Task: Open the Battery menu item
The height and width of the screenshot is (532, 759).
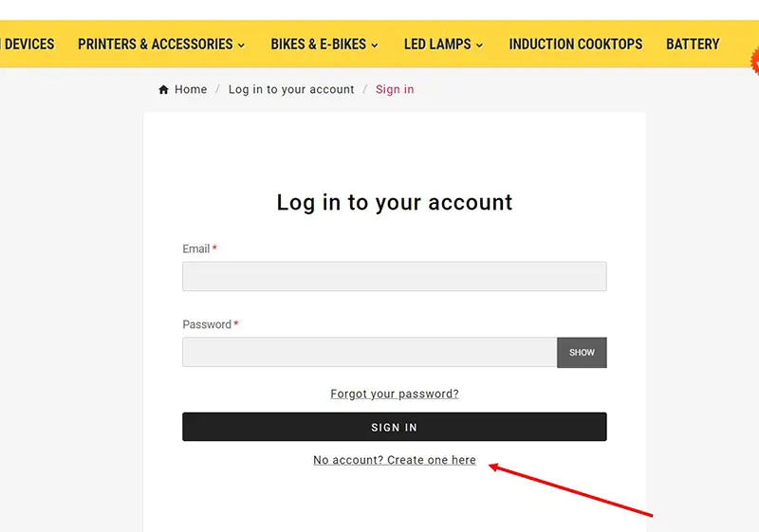Action: point(693,44)
